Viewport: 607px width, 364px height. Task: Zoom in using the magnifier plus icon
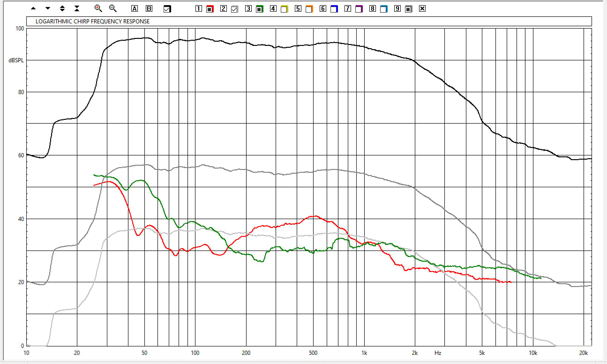coord(98,9)
